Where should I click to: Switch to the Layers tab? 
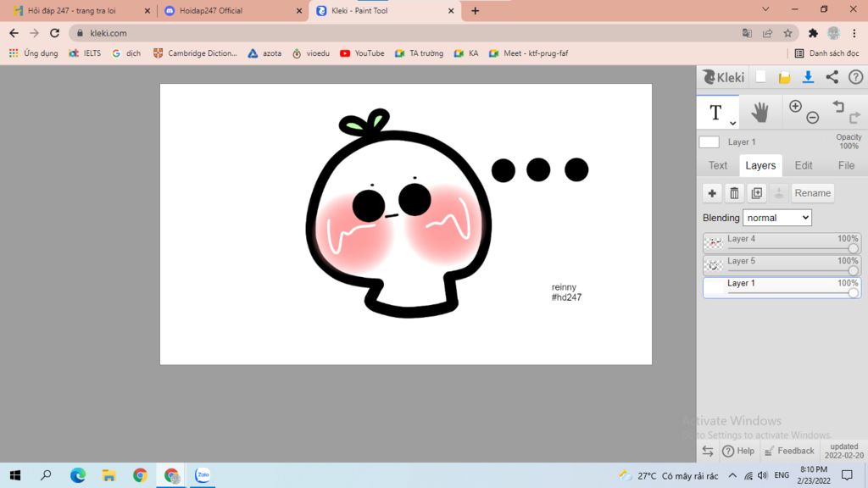760,165
